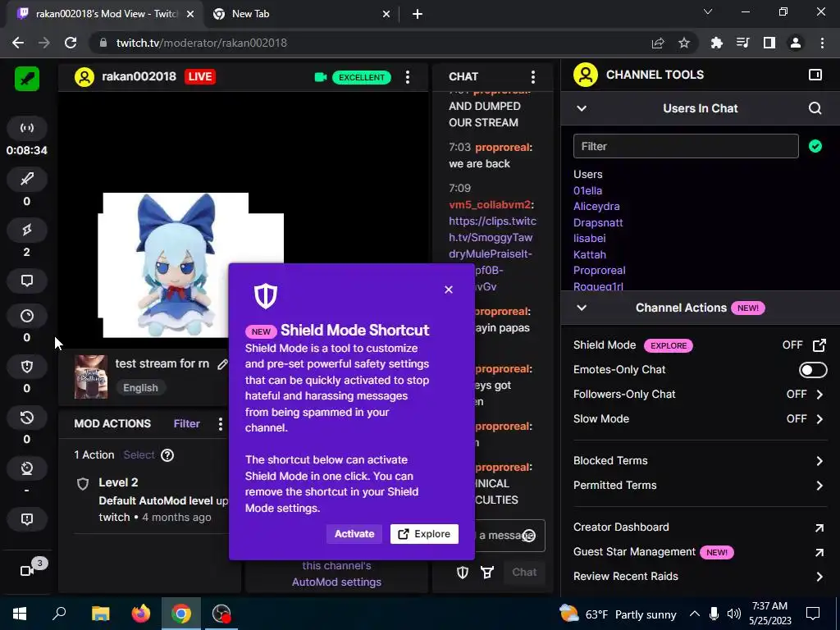Open Shield Mode external settings icon
840x630 pixels.
tap(819, 345)
